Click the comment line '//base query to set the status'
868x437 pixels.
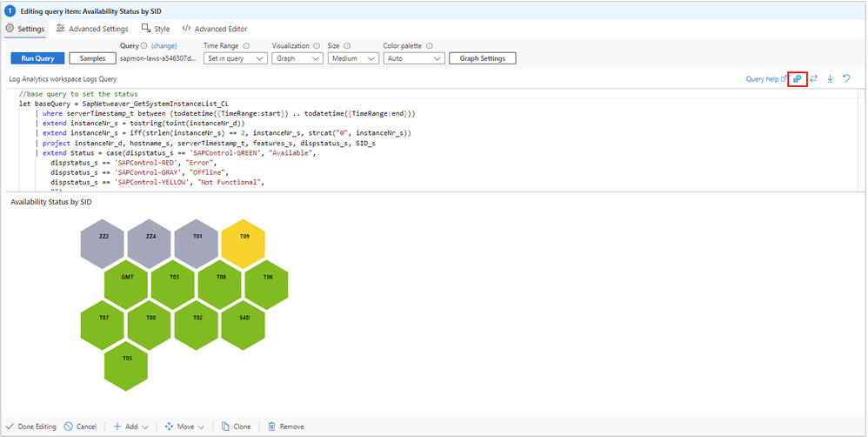(x=78, y=94)
